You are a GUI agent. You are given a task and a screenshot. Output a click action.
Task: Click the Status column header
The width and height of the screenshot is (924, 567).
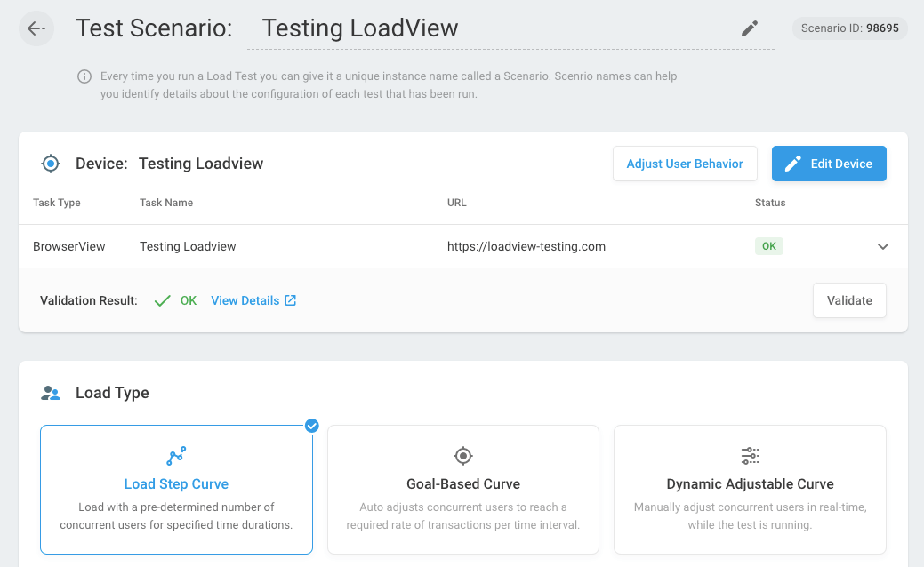pos(770,203)
